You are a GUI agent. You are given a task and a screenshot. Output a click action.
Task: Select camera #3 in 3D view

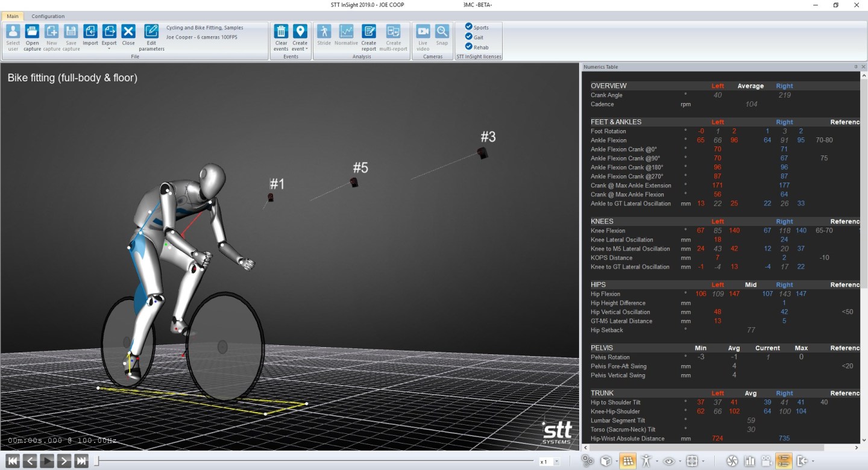483,154
